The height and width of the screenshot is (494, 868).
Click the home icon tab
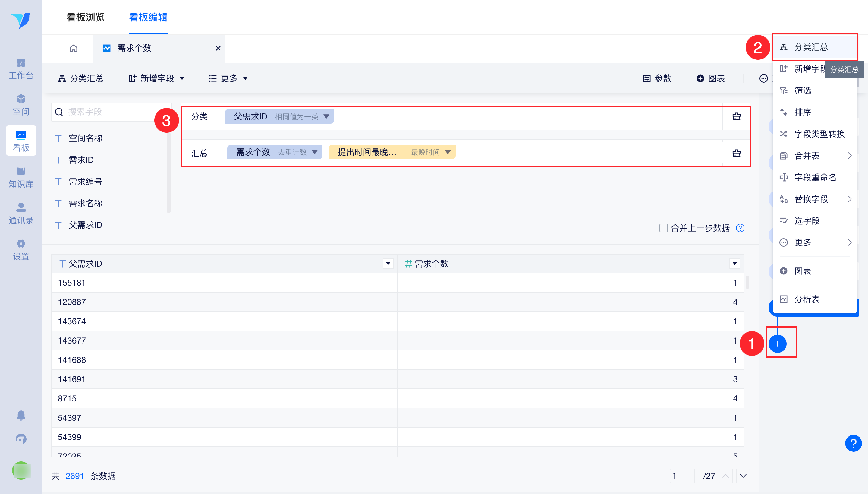(x=73, y=49)
